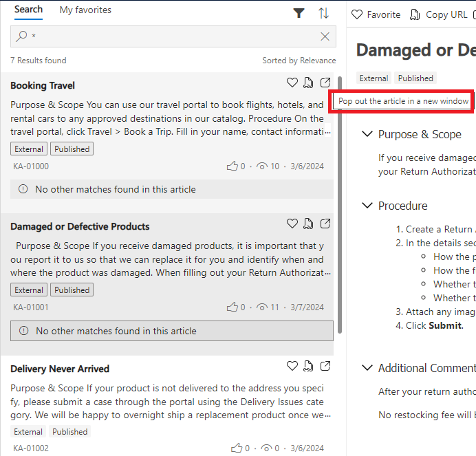
Task: Open the Damaged or Defective Products title
Action: click(x=80, y=226)
